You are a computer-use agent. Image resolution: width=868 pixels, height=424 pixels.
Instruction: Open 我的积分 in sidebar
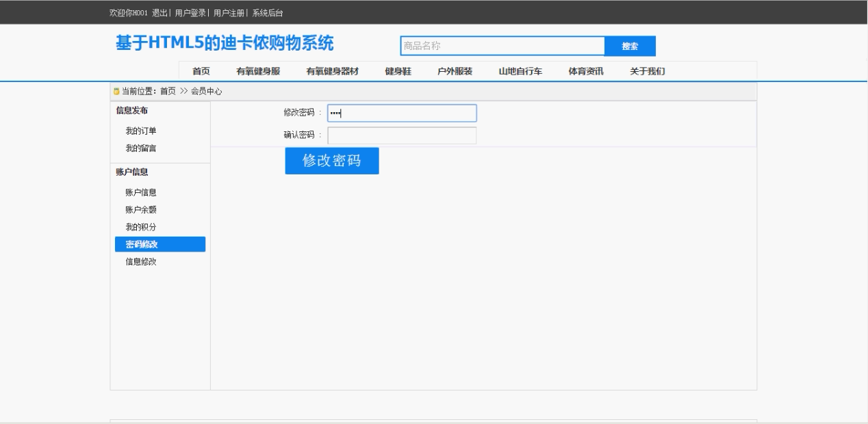pos(141,227)
